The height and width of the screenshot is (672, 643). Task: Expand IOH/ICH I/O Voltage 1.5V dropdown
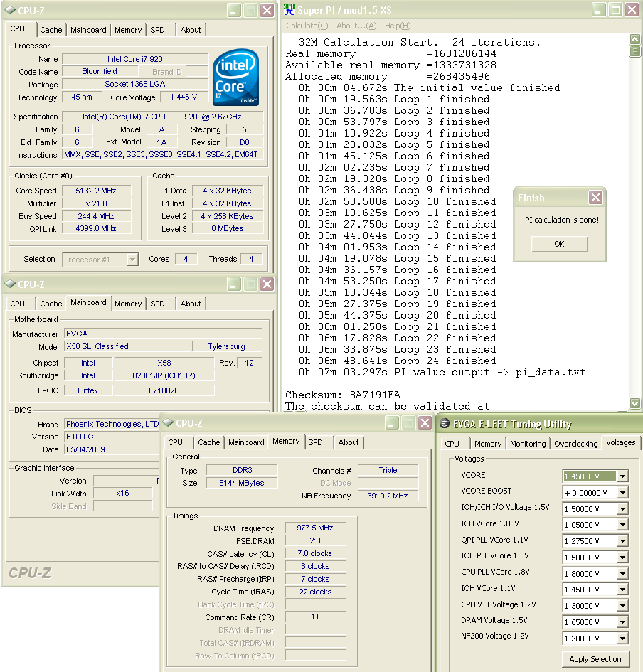622,508
